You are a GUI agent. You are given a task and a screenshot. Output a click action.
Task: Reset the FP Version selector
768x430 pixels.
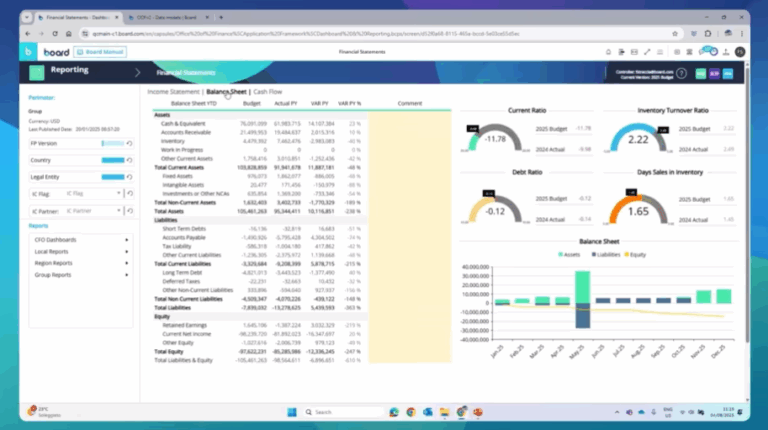click(x=130, y=143)
